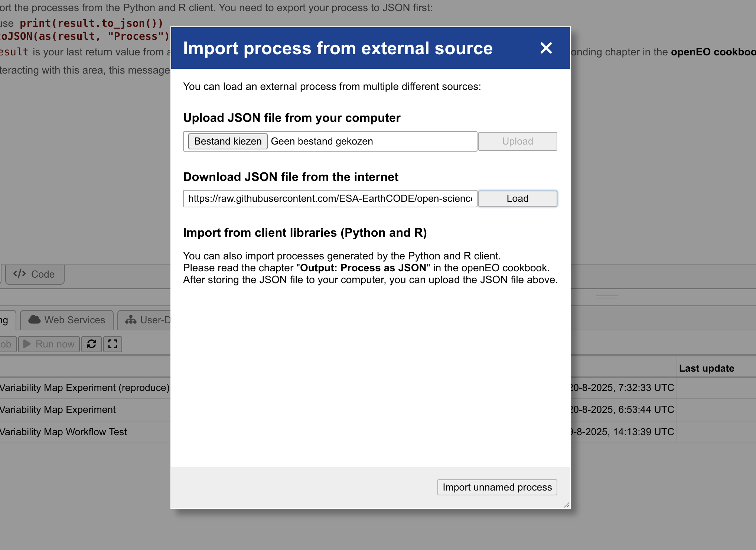
Task: Sort by the Last update column header
Action: [706, 368]
